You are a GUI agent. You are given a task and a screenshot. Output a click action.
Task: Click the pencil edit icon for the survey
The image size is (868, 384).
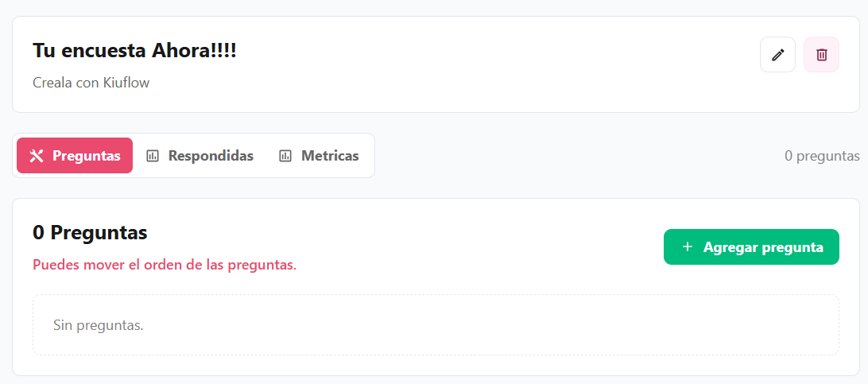777,55
